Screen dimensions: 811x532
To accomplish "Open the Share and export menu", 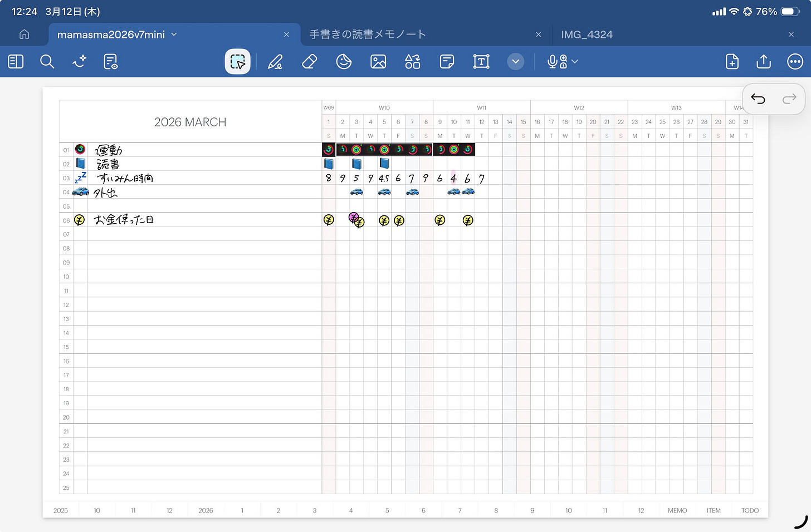I will 764,61.
